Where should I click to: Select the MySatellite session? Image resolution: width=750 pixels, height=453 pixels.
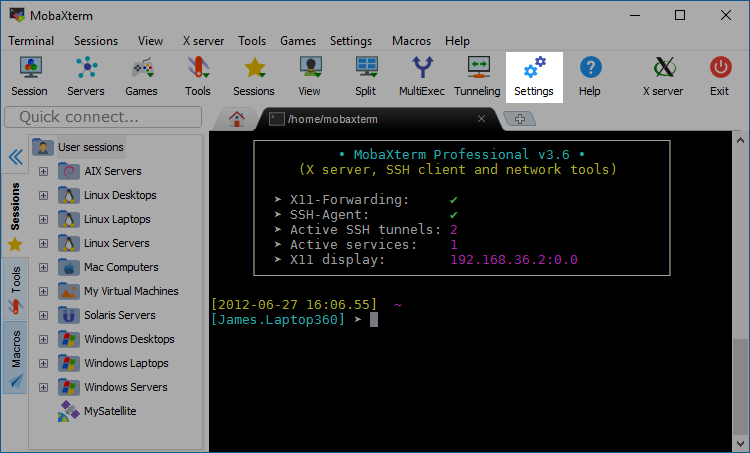tap(111, 411)
